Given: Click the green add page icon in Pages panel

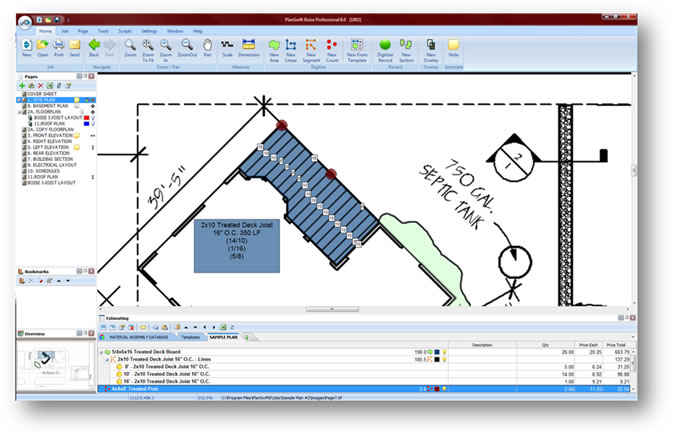Looking at the screenshot, I should pos(22,86).
